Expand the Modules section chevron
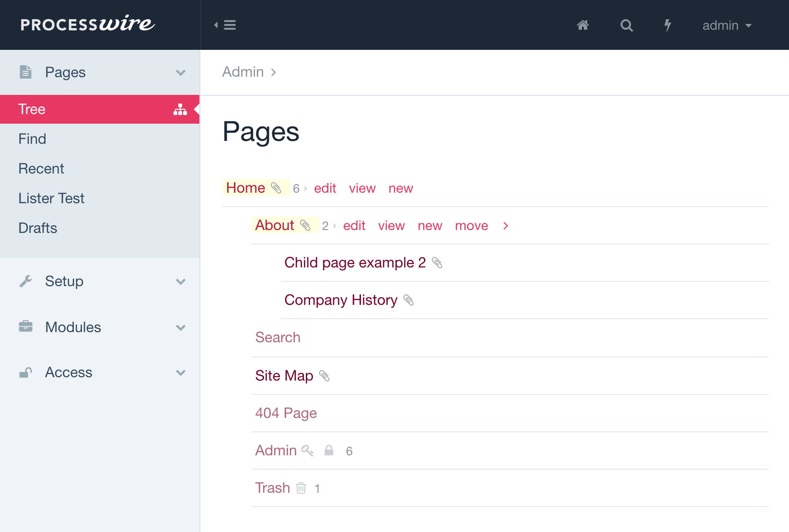 point(181,328)
